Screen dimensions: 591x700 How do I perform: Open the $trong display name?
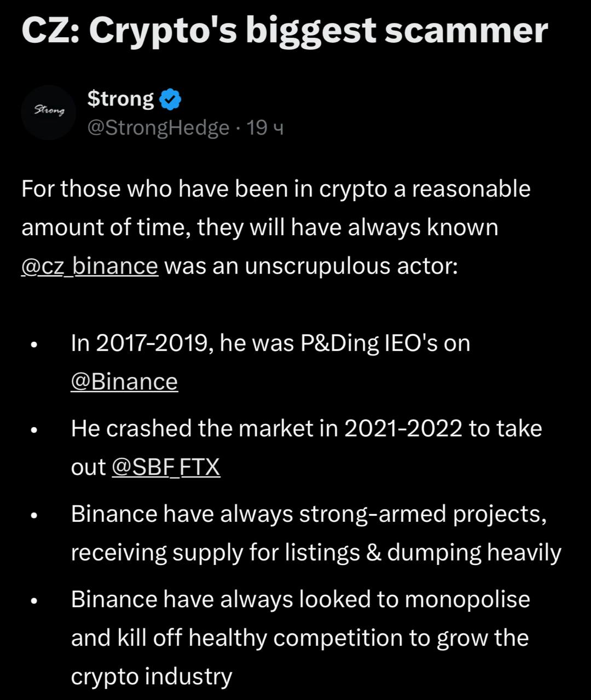click(120, 98)
